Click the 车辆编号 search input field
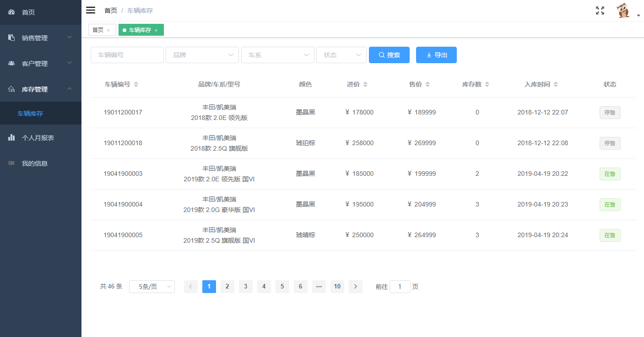The image size is (644, 337). 127,54
